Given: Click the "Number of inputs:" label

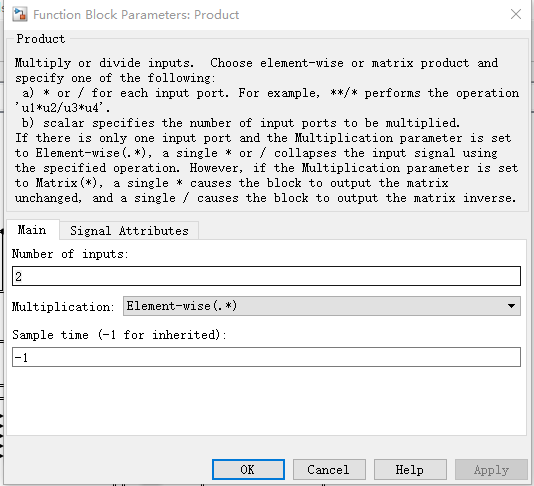Looking at the screenshot, I should coord(70,254).
